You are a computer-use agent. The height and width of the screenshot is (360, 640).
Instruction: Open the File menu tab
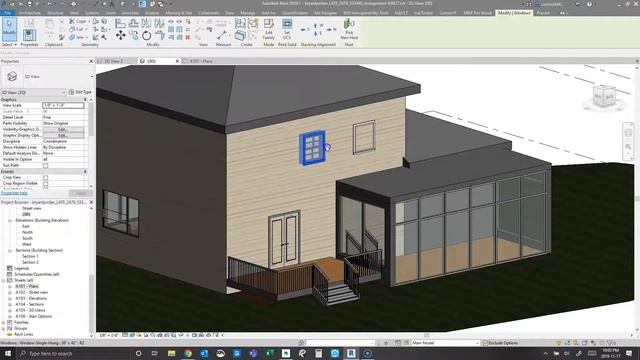click(7, 13)
